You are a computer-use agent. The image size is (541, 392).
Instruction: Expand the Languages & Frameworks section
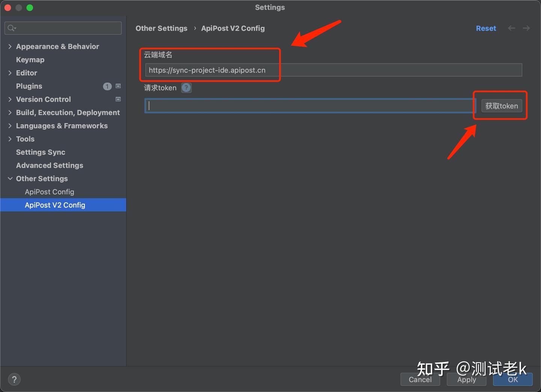10,126
